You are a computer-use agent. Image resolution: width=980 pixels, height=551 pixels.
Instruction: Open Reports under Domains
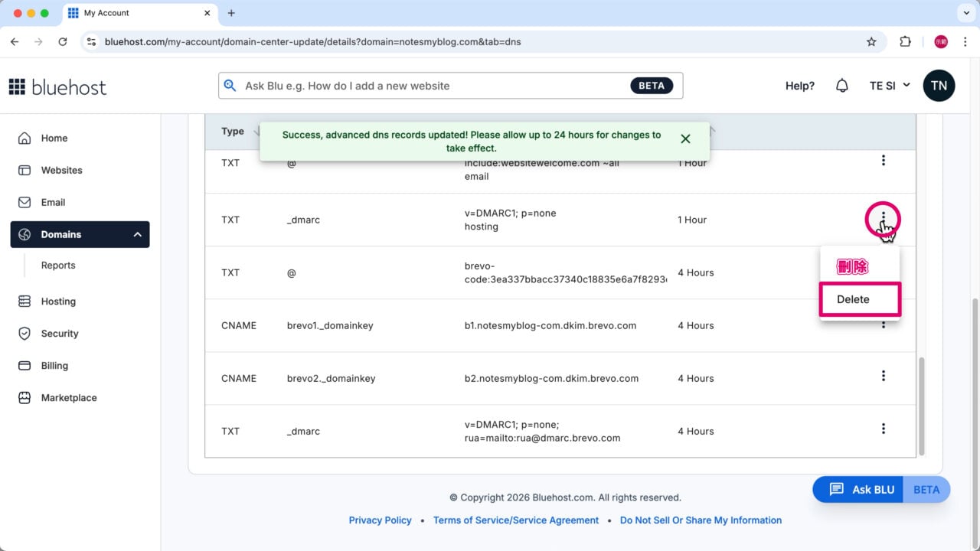click(x=58, y=266)
